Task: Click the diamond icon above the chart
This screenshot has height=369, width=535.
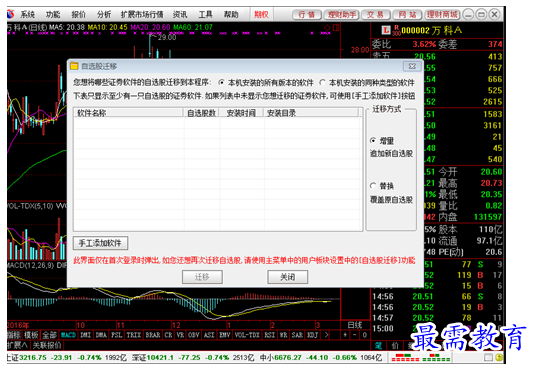Action: point(327,28)
